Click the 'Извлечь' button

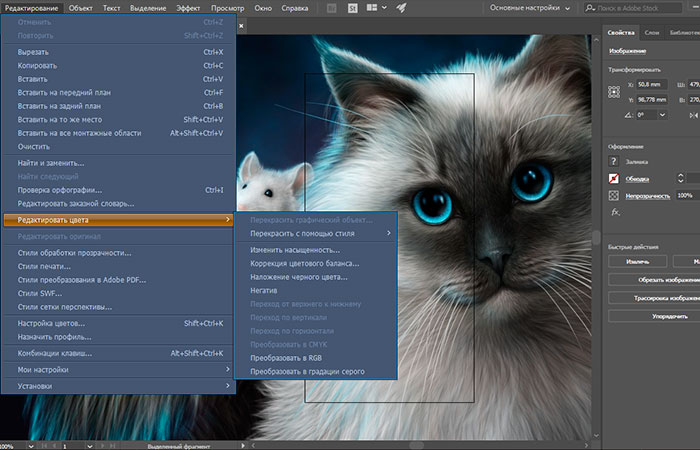click(636, 261)
